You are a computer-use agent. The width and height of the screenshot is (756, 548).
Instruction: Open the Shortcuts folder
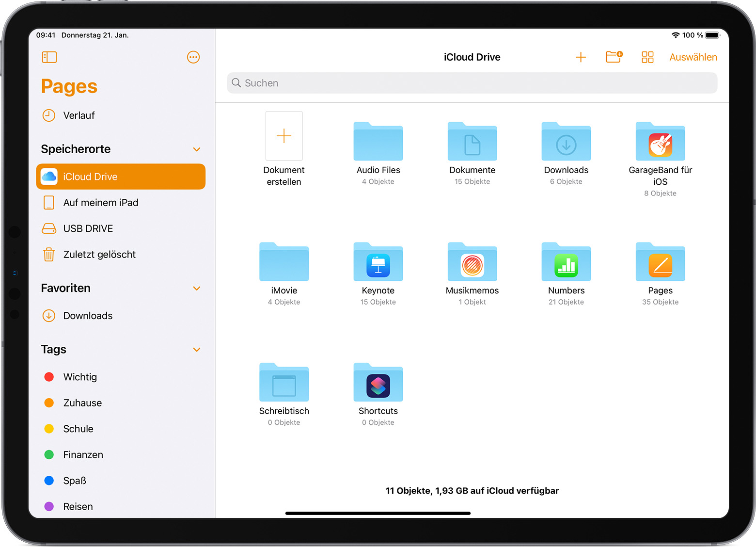click(378, 395)
